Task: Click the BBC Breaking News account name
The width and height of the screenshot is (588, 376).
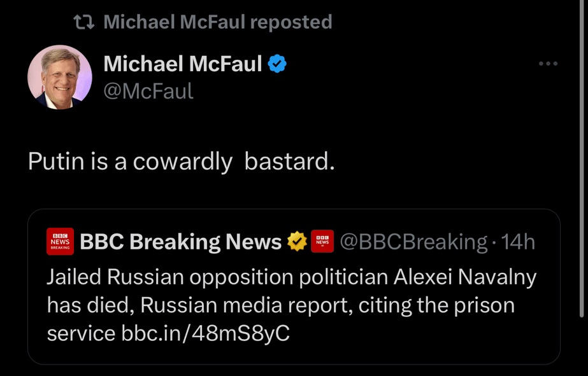Action: [180, 242]
